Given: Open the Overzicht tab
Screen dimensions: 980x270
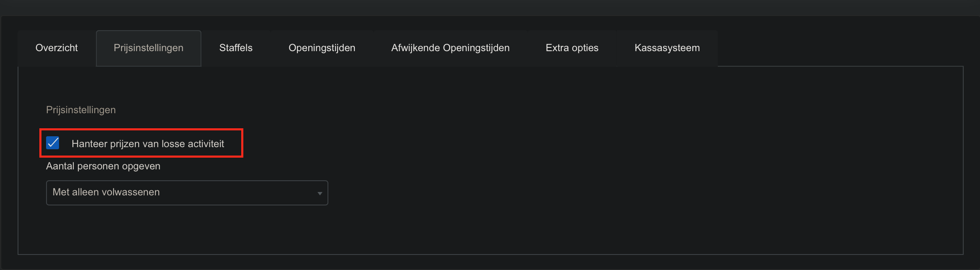Looking at the screenshot, I should click(57, 48).
